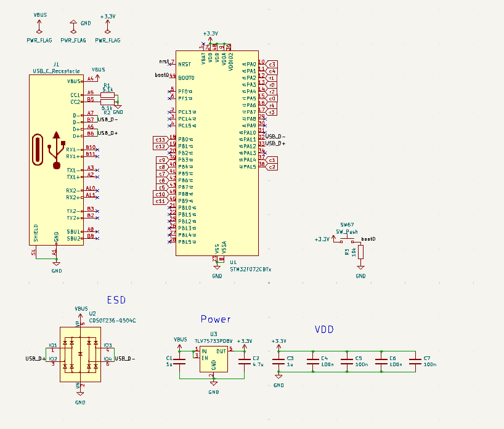Select the "Power" section title text
The width and height of the screenshot is (504, 429).
pyautogui.click(x=216, y=319)
